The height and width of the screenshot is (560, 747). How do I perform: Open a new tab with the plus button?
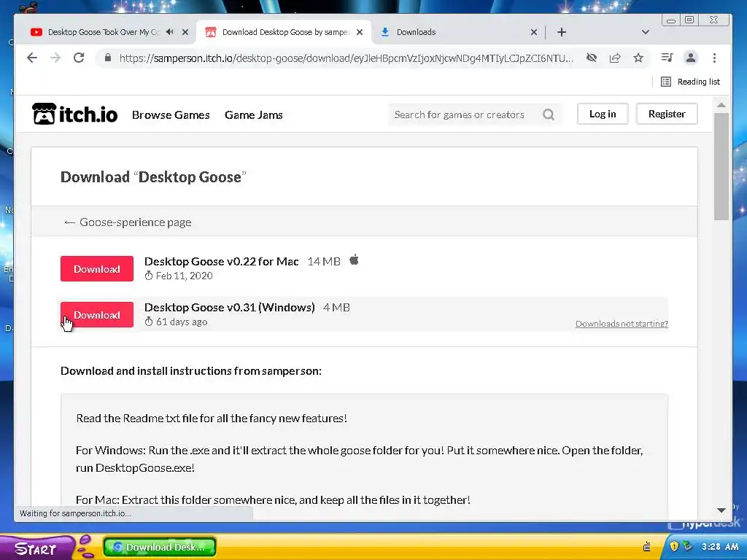pos(562,32)
